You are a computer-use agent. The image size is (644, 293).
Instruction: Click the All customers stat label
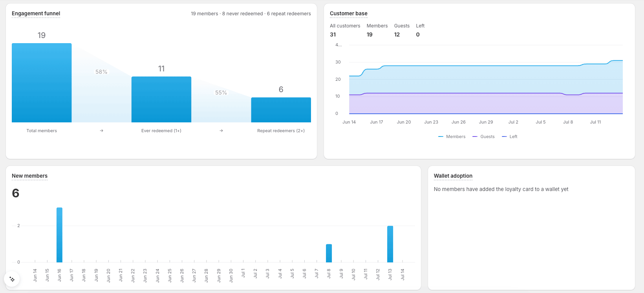[x=345, y=26]
